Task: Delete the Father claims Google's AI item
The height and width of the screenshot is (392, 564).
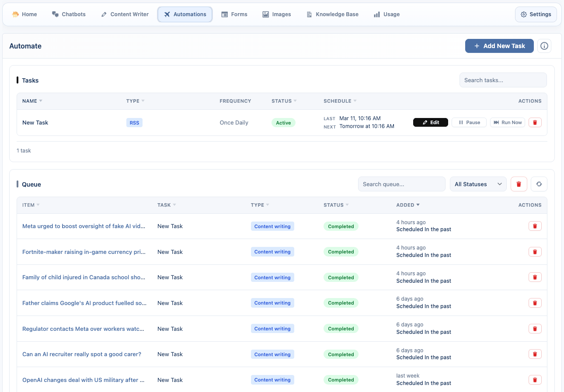Action: tap(535, 303)
